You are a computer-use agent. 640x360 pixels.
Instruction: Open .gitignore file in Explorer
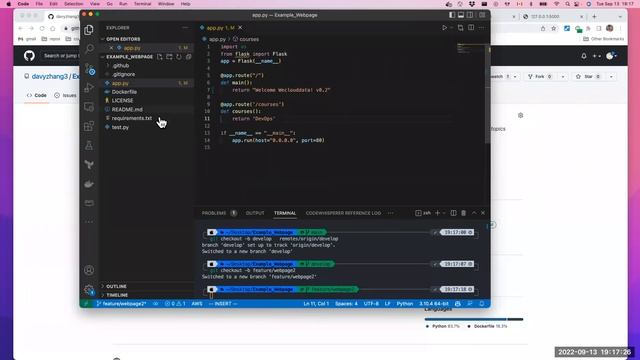tap(123, 74)
